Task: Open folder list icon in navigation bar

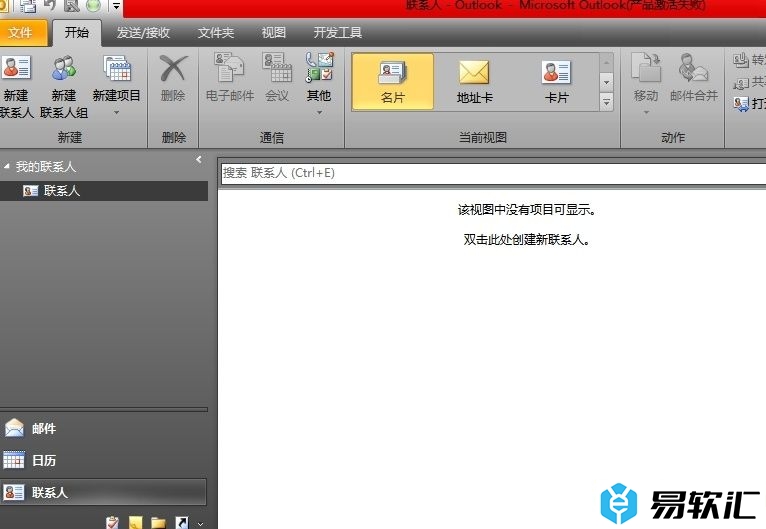Action: 158,523
